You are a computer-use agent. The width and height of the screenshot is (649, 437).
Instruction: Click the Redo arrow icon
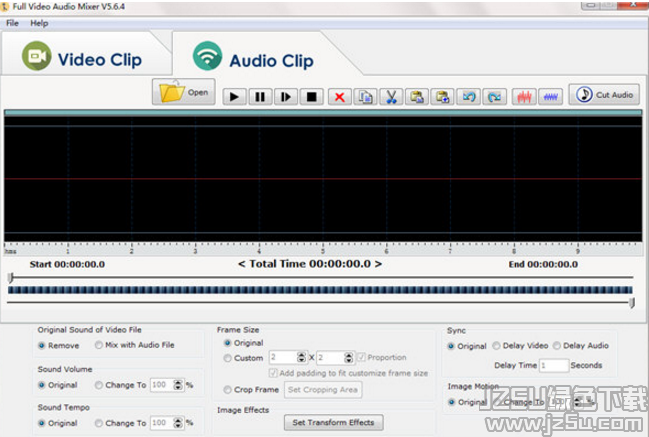[494, 97]
